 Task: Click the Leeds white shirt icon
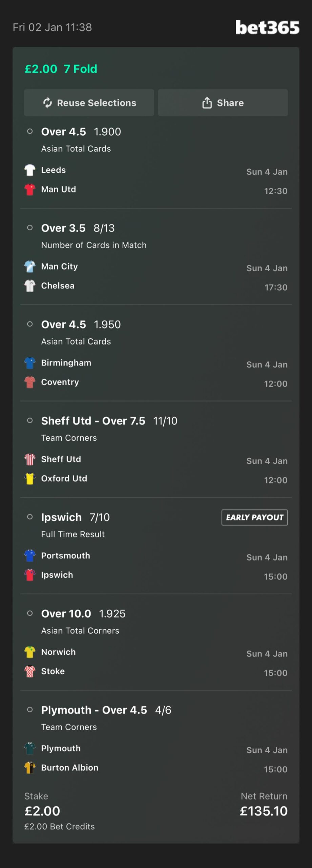(30, 170)
